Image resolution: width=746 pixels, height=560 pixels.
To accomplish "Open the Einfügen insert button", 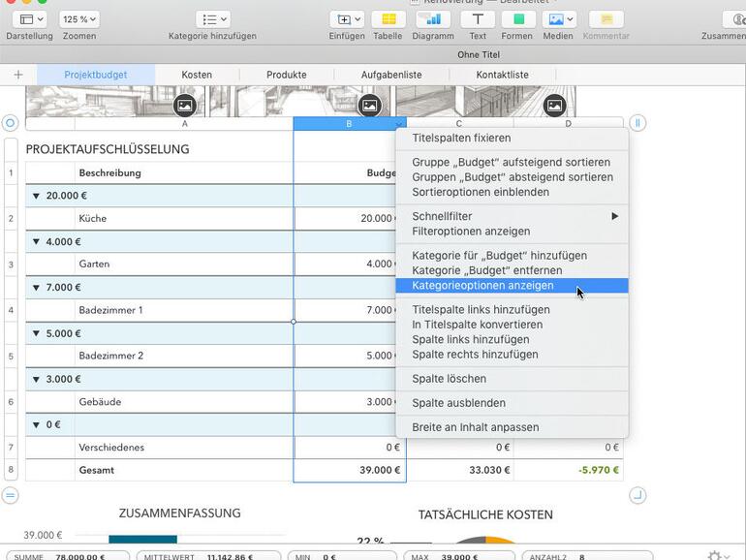I will click(x=347, y=19).
